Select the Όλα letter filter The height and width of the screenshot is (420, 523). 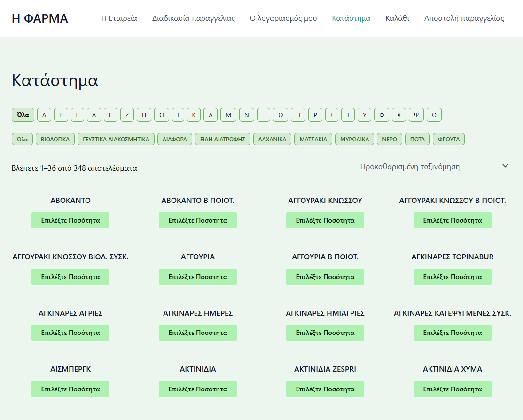[23, 115]
